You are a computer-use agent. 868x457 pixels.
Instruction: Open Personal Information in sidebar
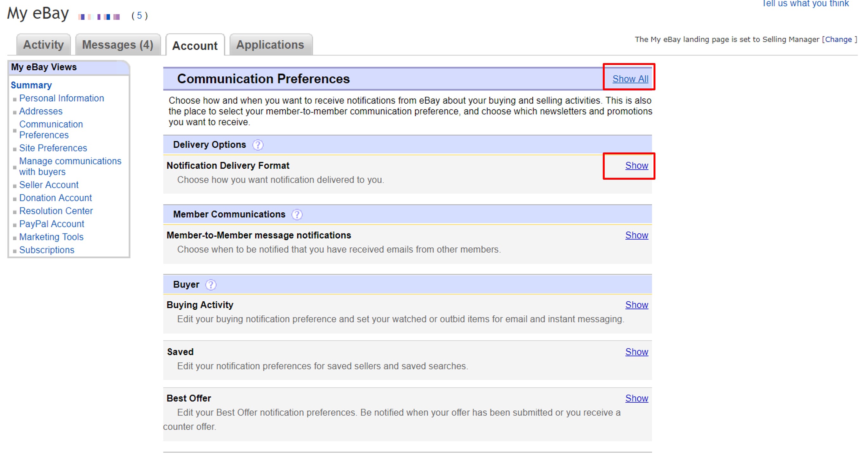[62, 98]
